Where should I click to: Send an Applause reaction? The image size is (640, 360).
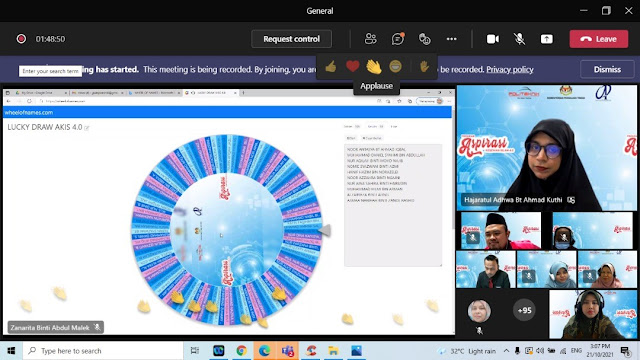point(374,67)
